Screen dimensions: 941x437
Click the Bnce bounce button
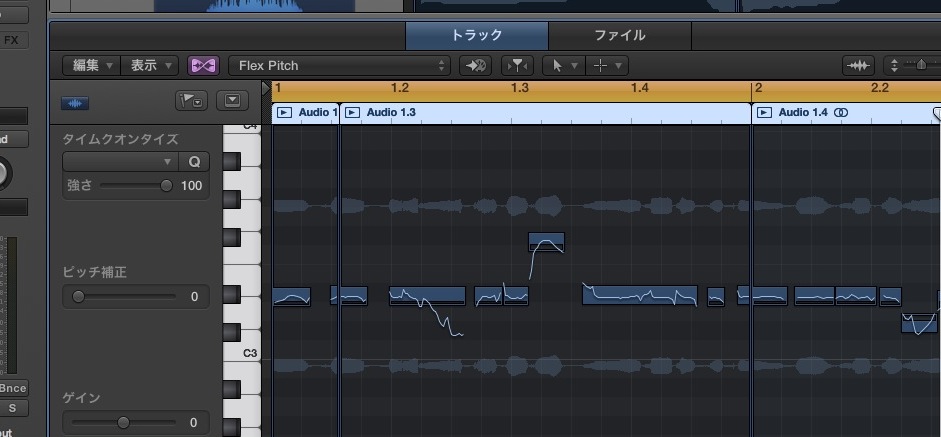pos(13,388)
